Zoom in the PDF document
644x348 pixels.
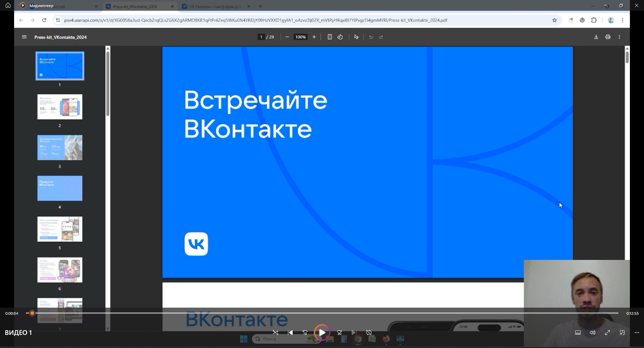coord(314,37)
